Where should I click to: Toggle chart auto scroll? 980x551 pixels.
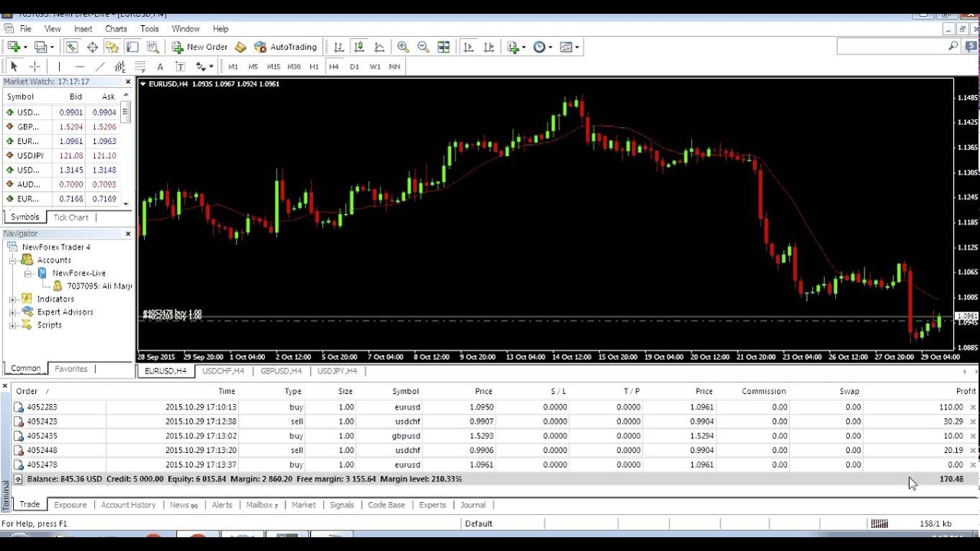tap(469, 47)
